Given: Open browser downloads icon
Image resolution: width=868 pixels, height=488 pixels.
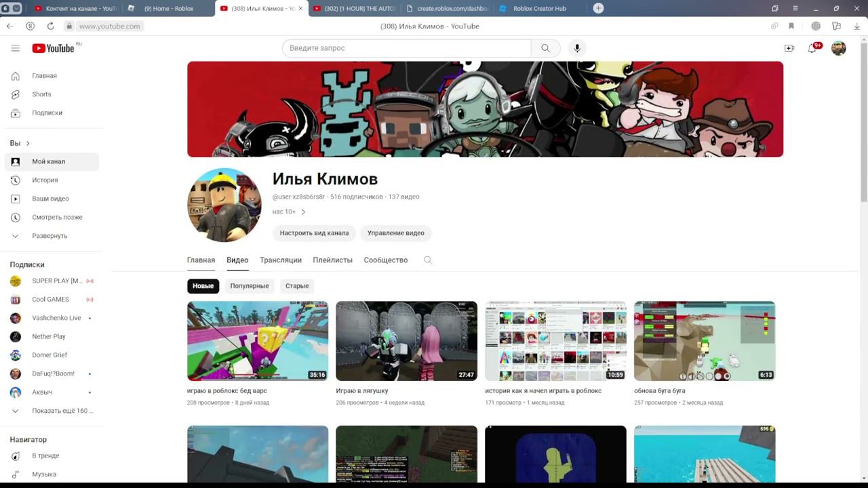Looking at the screenshot, I should [x=857, y=26].
